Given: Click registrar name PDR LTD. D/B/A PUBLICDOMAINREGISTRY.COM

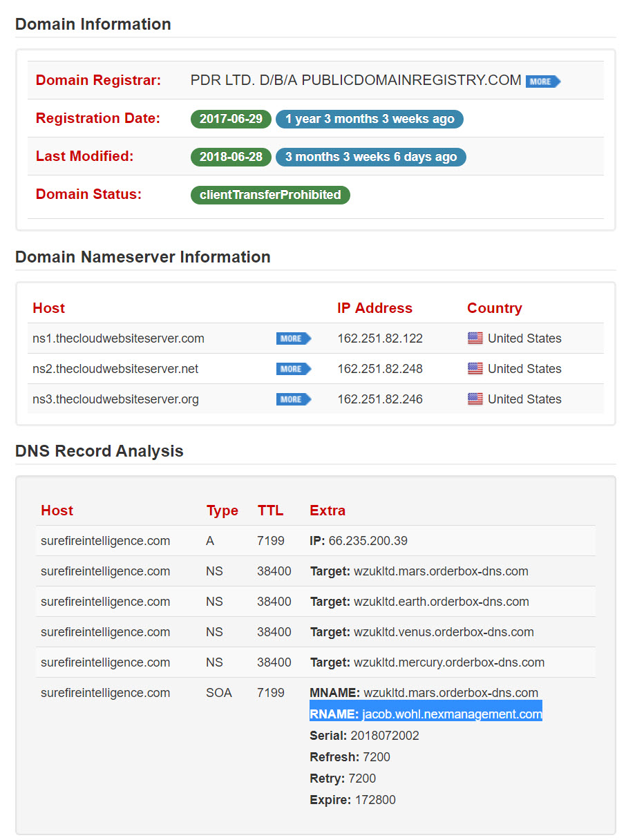Looking at the screenshot, I should 356,80.
